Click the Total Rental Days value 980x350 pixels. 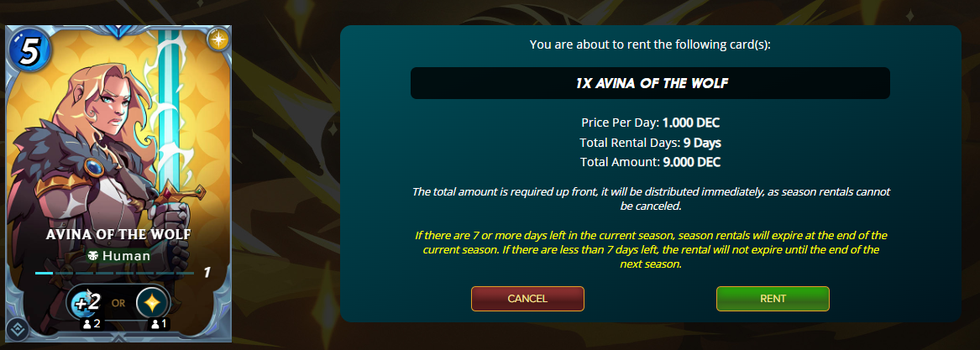point(700,142)
